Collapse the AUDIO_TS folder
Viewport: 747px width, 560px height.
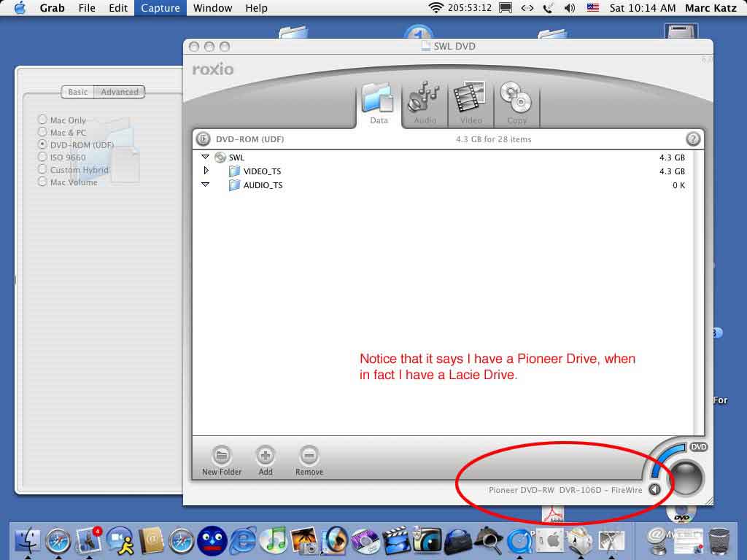point(205,184)
